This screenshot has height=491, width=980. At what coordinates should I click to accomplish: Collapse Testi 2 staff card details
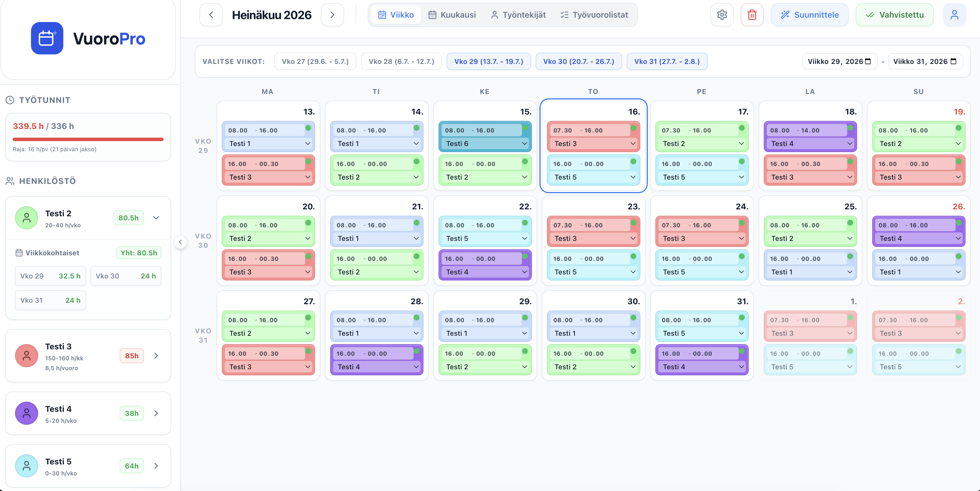pos(156,218)
